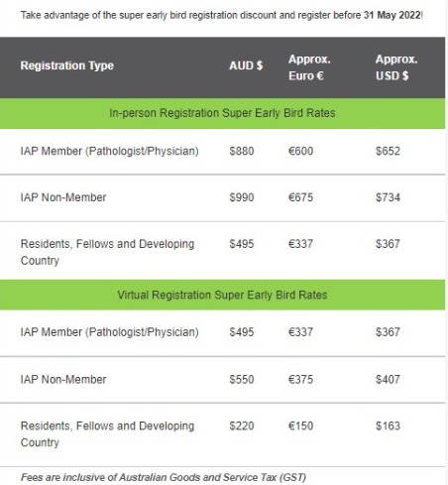448x485 pixels.
Task: Select the virtual IAP Non-Member row label
Action: pyautogui.click(x=63, y=379)
